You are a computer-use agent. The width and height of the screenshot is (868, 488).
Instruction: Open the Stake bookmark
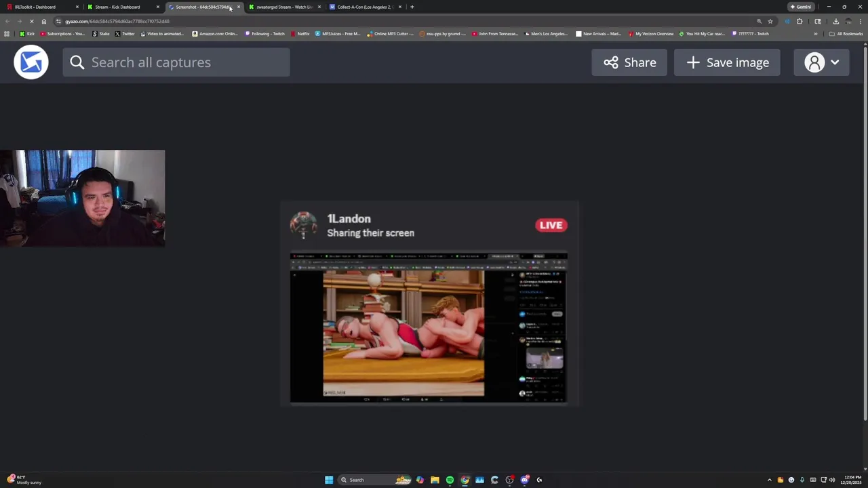(101, 34)
